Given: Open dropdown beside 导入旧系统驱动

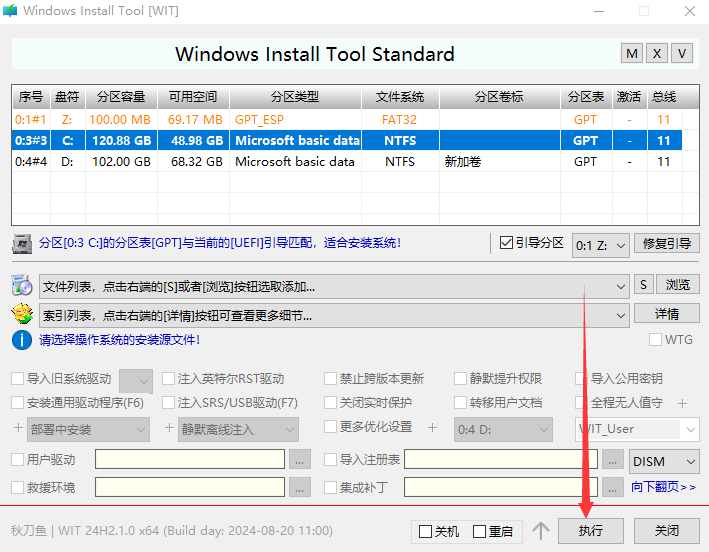Looking at the screenshot, I should [x=136, y=381].
